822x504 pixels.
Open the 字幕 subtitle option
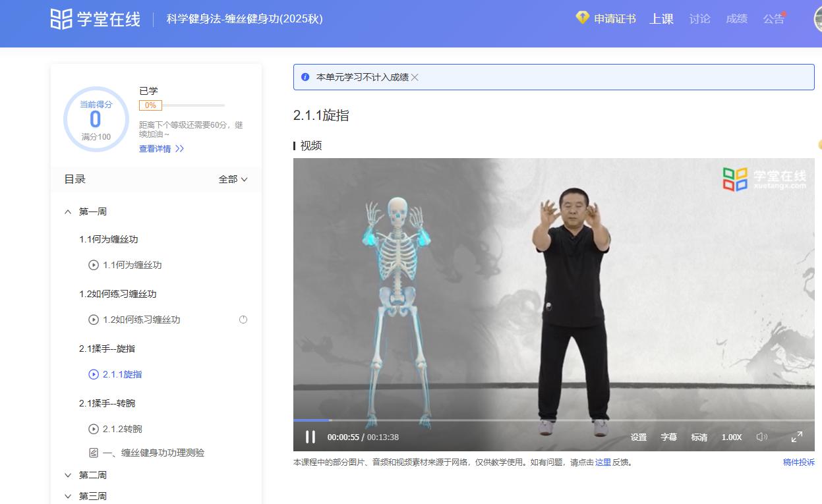pos(668,437)
